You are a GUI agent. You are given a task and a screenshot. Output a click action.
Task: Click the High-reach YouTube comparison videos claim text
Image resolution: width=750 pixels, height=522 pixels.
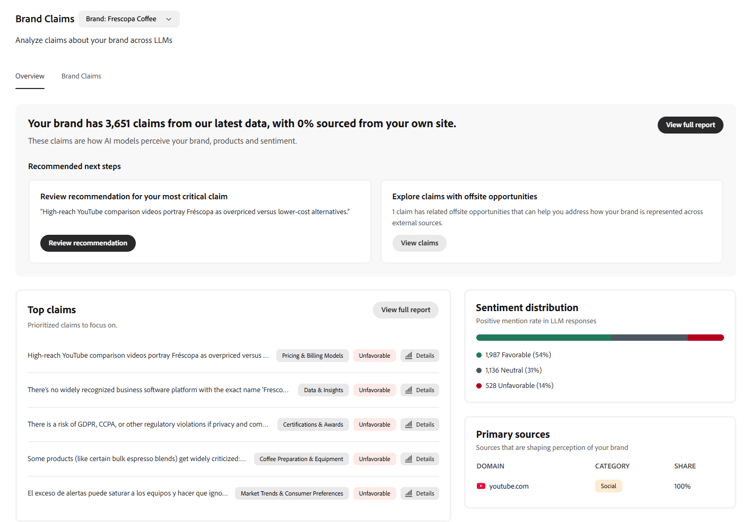point(148,355)
